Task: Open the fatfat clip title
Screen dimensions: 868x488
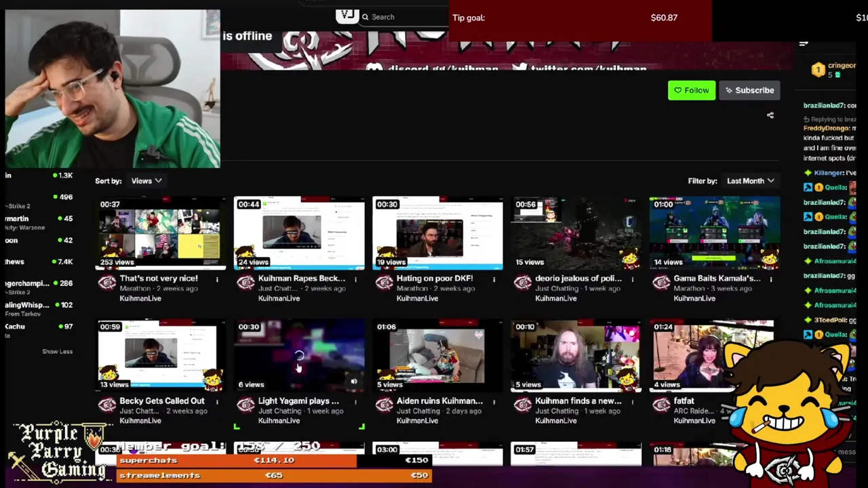Action: [x=684, y=401]
